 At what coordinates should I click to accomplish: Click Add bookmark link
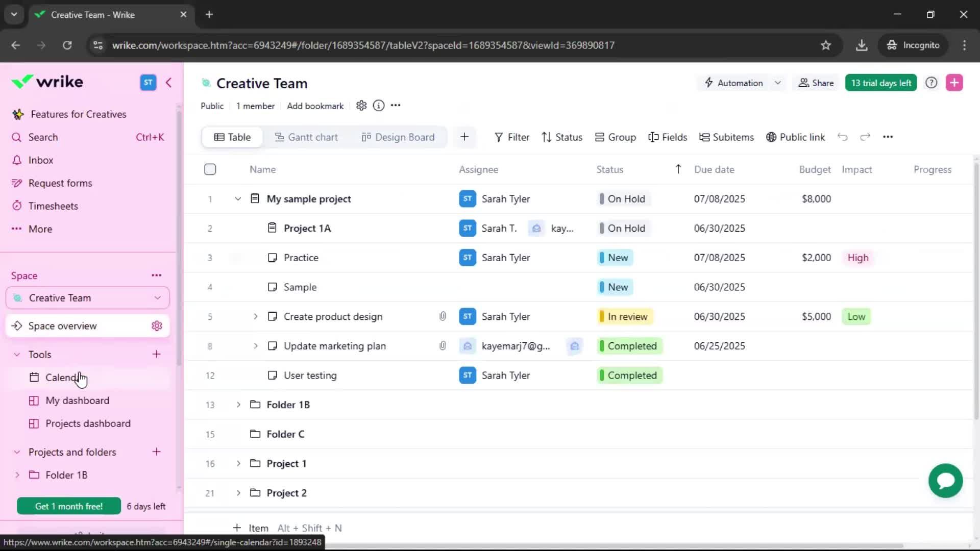tap(315, 106)
